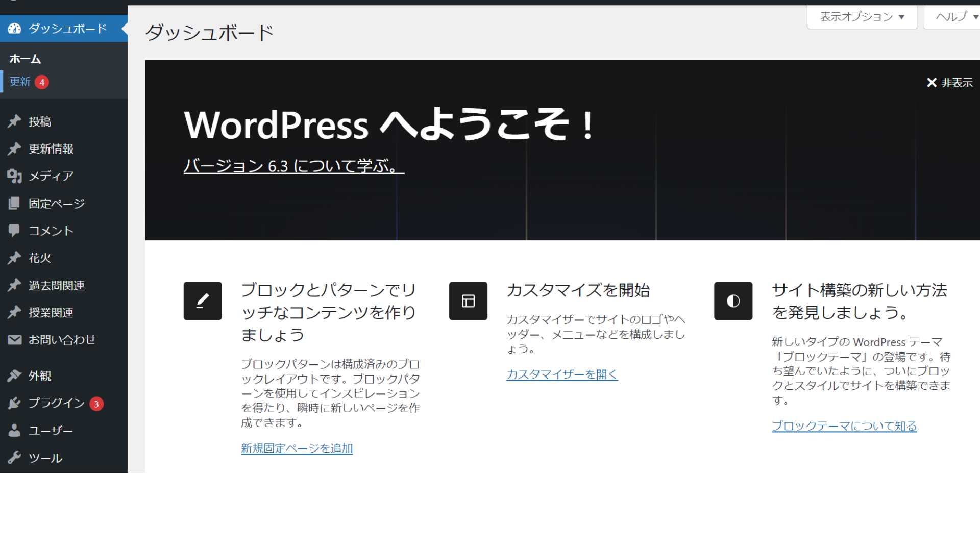Open the コメント comments menu
This screenshot has width=980, height=551.
pos(64,231)
